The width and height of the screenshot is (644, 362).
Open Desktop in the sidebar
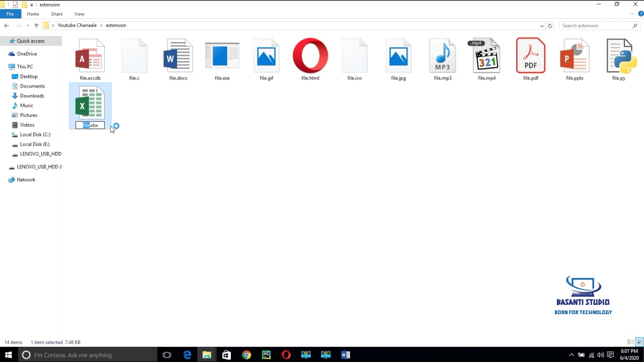[x=29, y=76]
